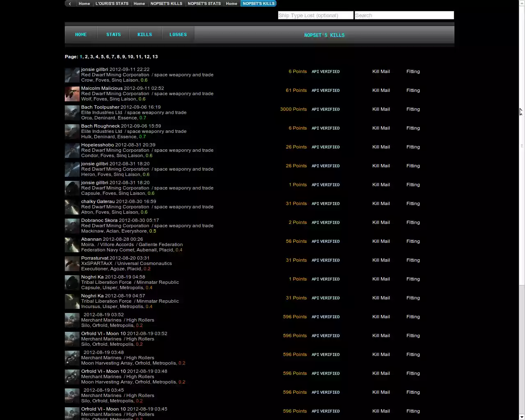Focus the Search input field

tap(404, 15)
